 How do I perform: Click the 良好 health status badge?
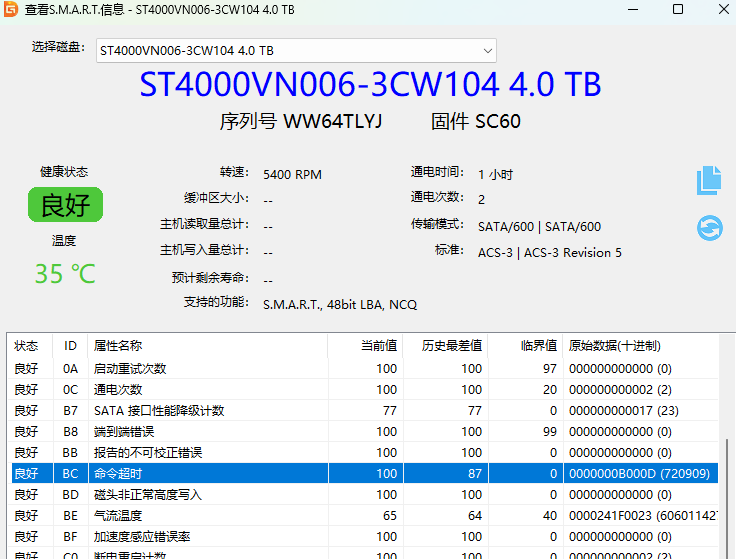(x=65, y=205)
